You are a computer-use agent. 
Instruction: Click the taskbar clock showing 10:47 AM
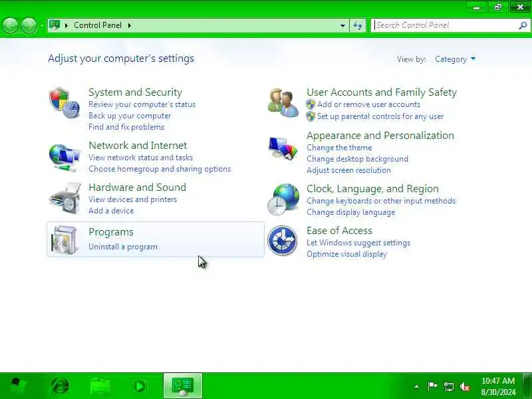[498, 386]
